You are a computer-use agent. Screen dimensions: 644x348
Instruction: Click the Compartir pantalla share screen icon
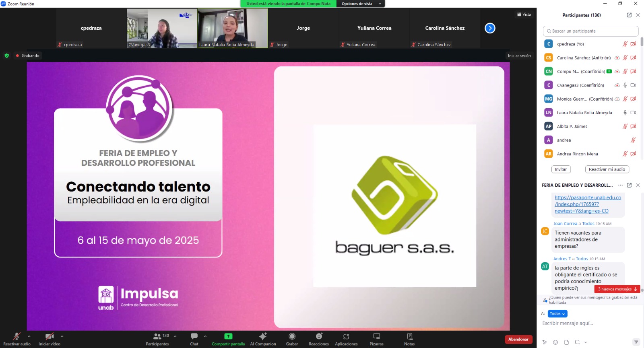[x=228, y=337]
